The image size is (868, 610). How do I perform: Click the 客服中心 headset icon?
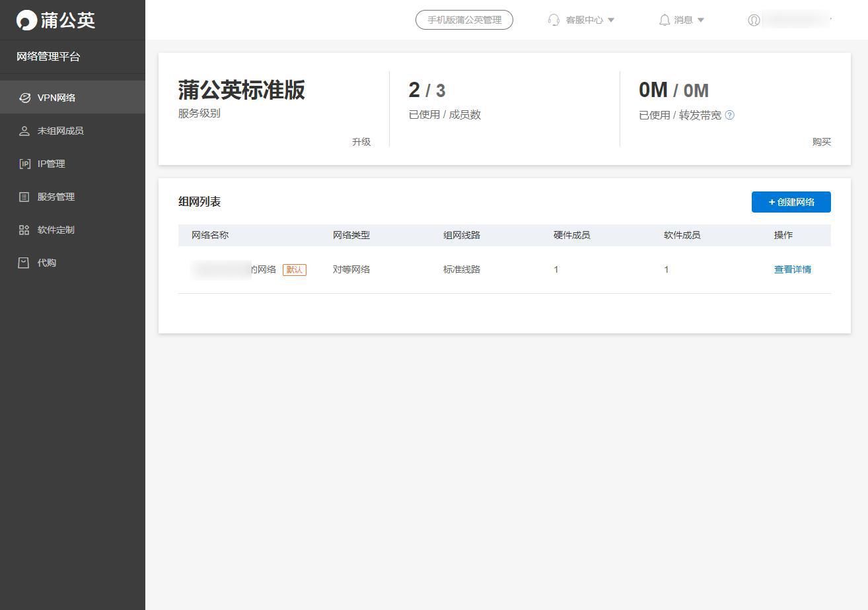click(x=554, y=20)
